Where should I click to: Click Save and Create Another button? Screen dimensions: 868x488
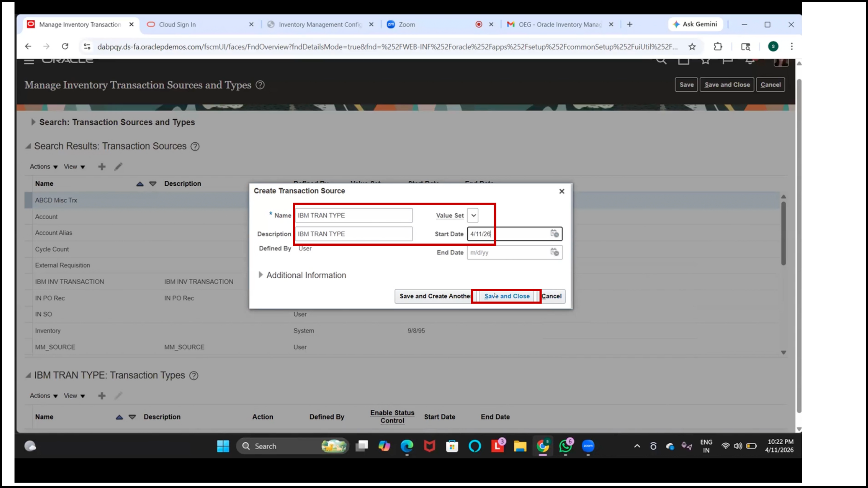point(434,296)
